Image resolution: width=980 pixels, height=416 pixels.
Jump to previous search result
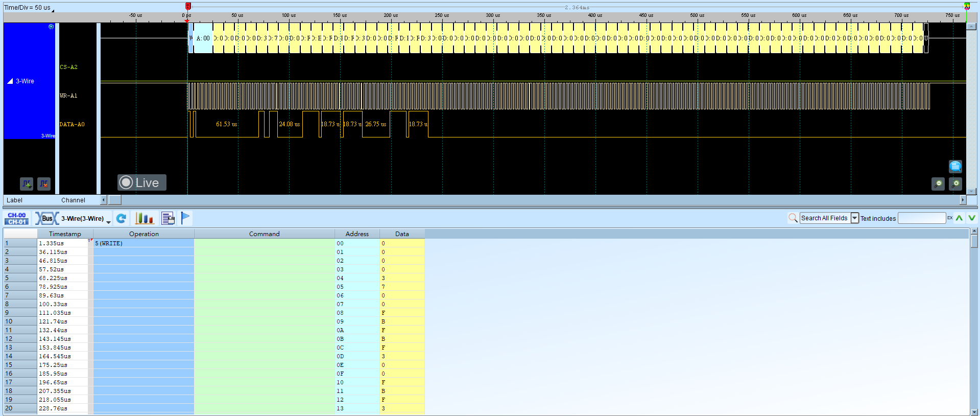(960, 218)
